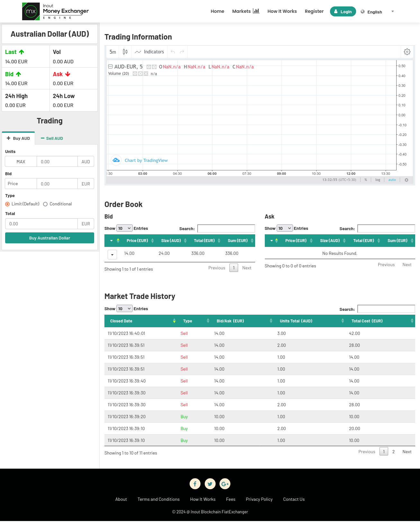420x522 pixels.
Task: Sort Ask table by Sum (EUR) arrows
Action: pos(412,241)
